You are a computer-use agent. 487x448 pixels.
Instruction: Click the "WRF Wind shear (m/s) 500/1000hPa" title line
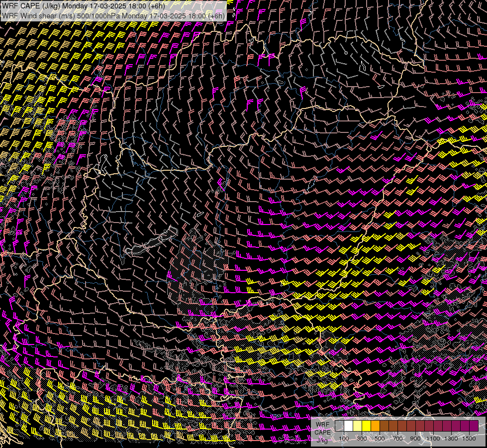point(113,15)
